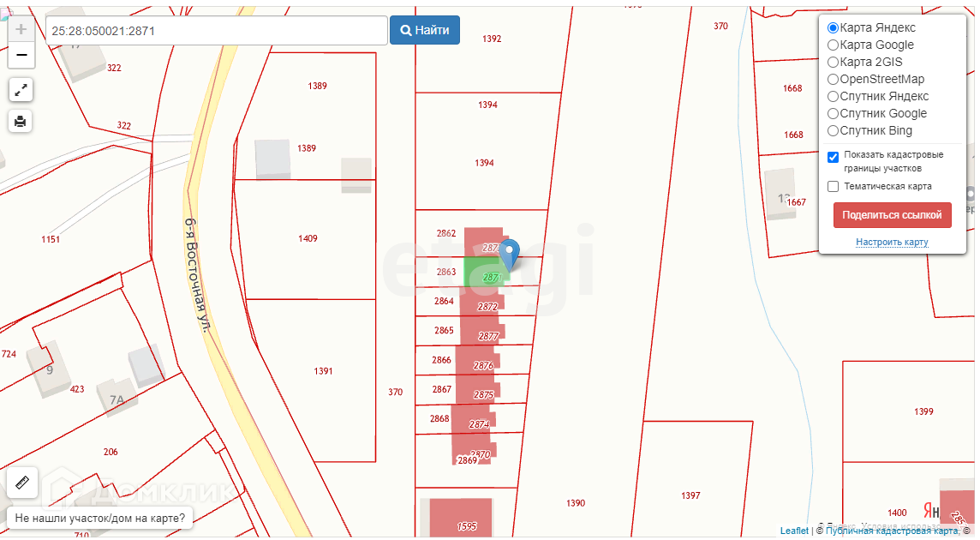Click the print map icon
Screen dimensions: 980x540
[x=21, y=122]
